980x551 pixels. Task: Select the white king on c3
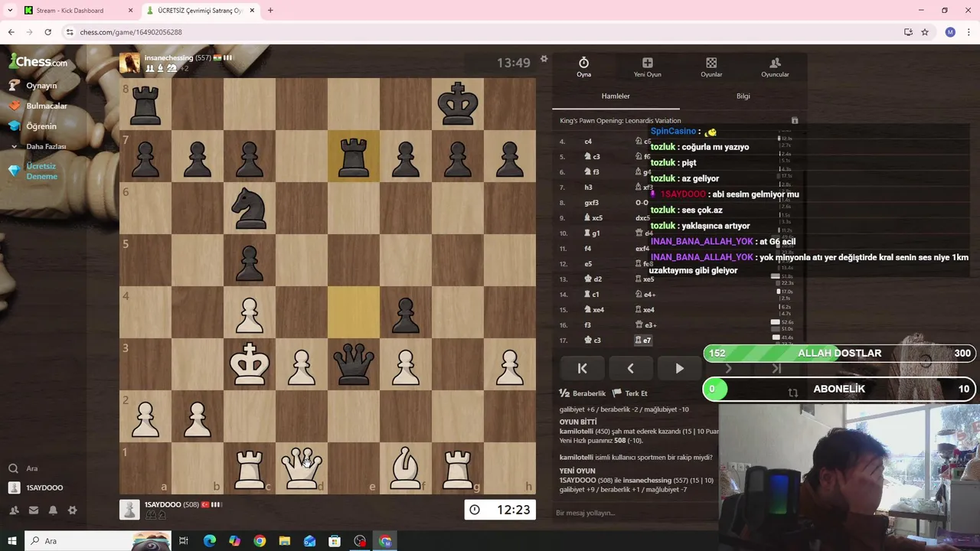(x=250, y=364)
